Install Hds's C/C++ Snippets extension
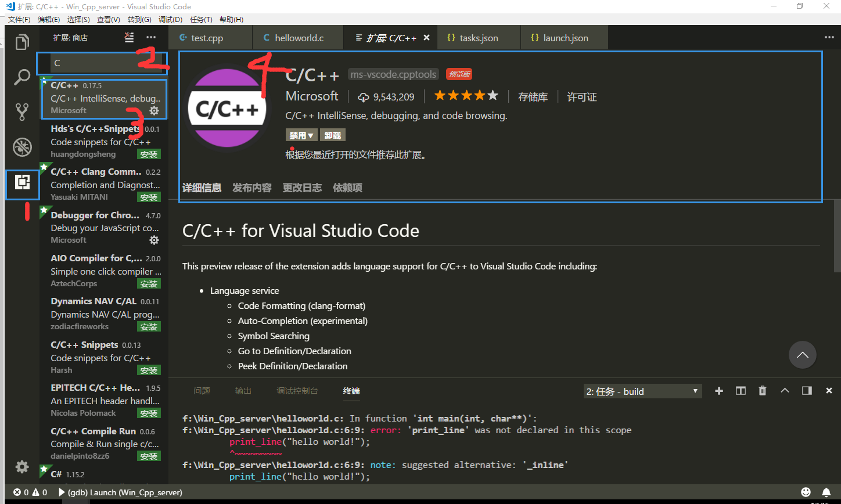 coord(149,154)
